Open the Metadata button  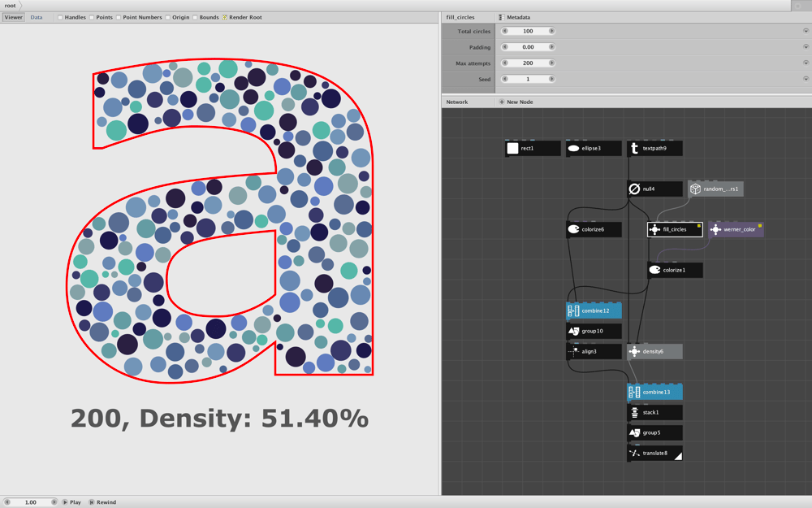coord(514,18)
